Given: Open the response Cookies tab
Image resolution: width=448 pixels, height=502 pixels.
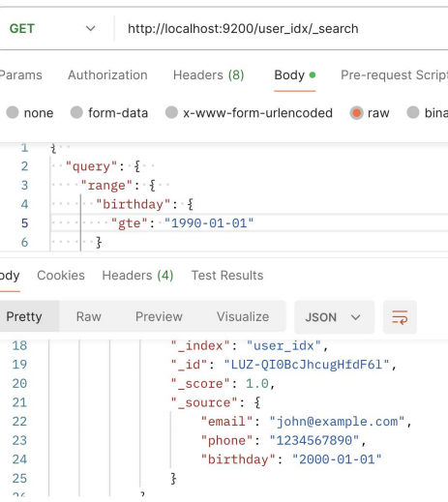Looking at the screenshot, I should [x=61, y=276].
